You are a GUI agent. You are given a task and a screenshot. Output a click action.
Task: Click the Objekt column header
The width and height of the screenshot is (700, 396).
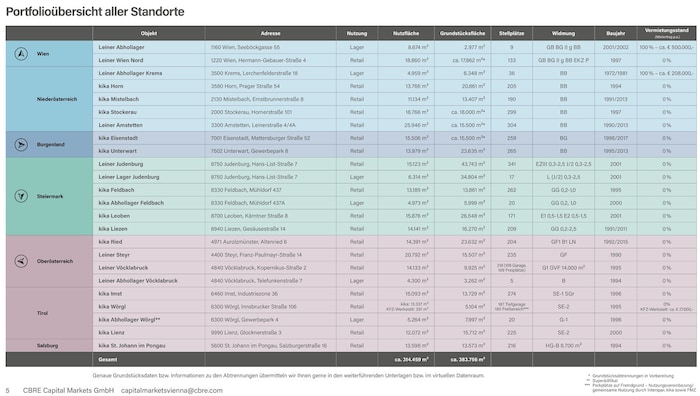(x=149, y=33)
